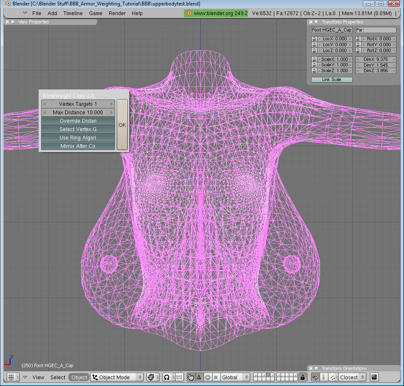The width and height of the screenshot is (404, 386).
Task: Click the Blender logo in title bar
Action: (x=8, y=4)
